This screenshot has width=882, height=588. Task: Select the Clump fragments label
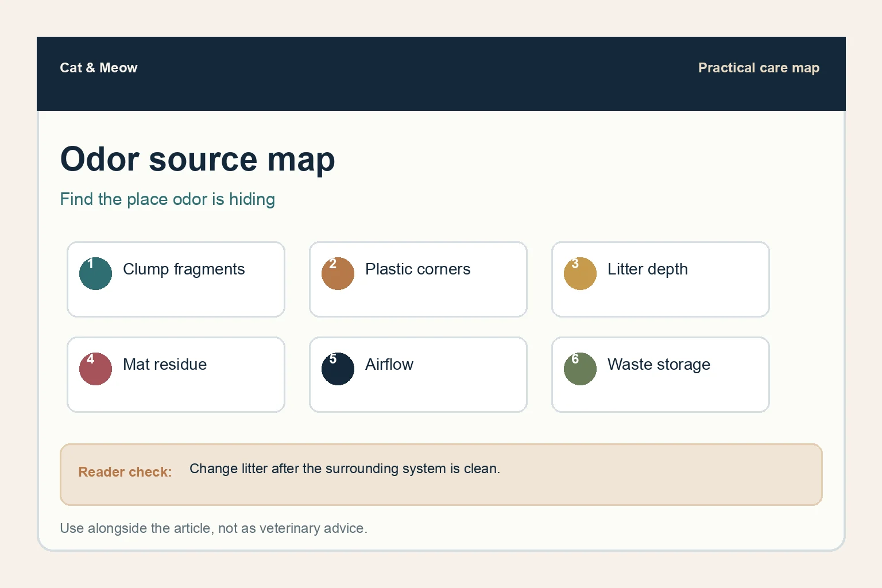pos(184,269)
